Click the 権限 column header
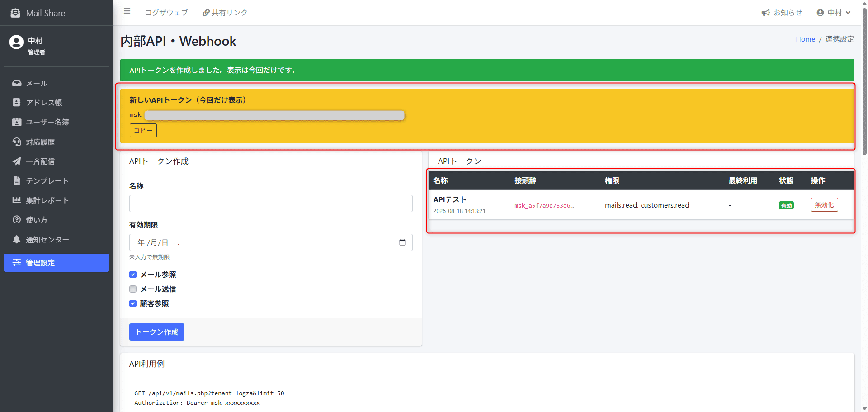Screen dimensions: 868x412 coord(612,180)
